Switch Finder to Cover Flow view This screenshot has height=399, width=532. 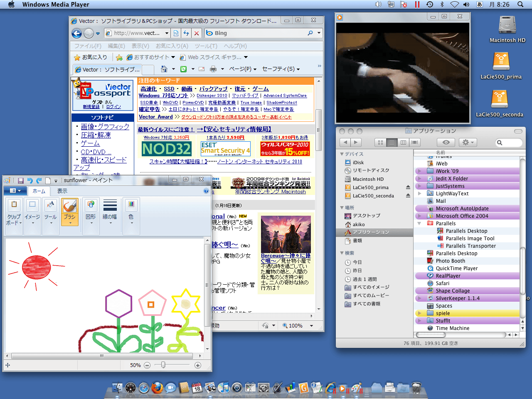(414, 143)
